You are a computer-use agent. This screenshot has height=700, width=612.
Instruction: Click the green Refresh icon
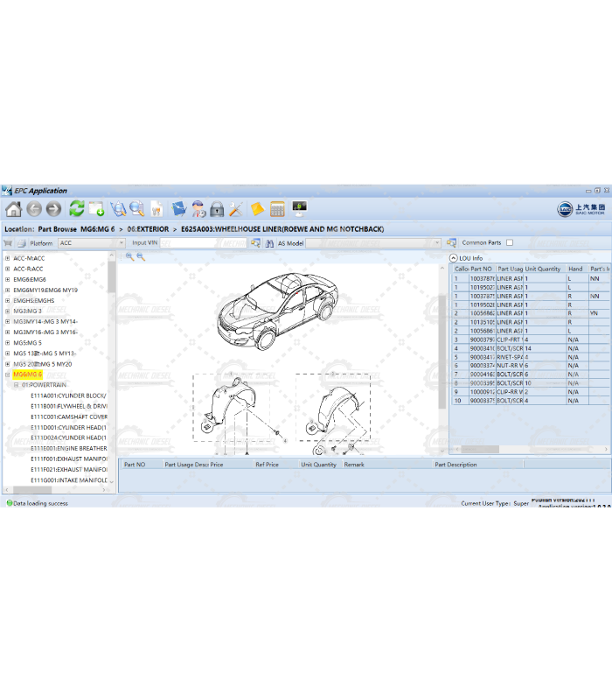(76, 209)
